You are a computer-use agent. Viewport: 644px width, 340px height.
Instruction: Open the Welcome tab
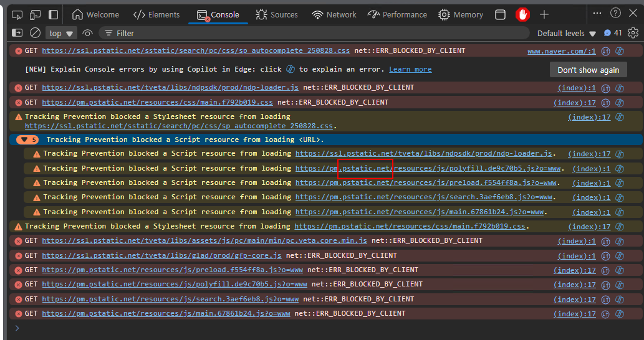(95, 15)
